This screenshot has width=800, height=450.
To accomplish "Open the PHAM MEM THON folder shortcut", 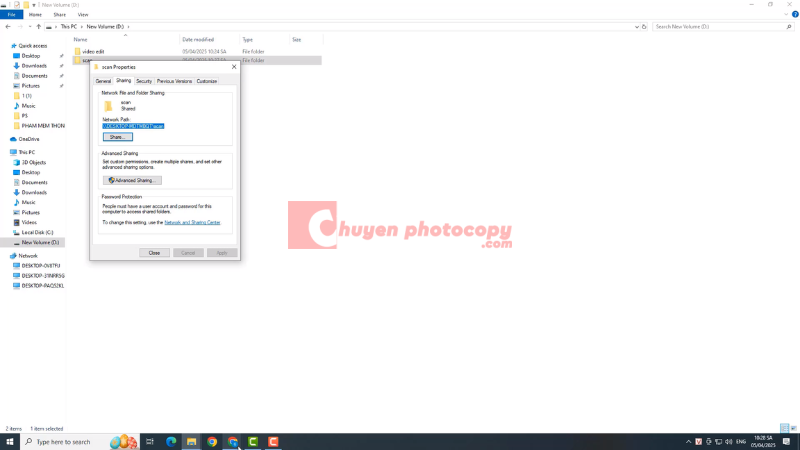I will 43,126.
